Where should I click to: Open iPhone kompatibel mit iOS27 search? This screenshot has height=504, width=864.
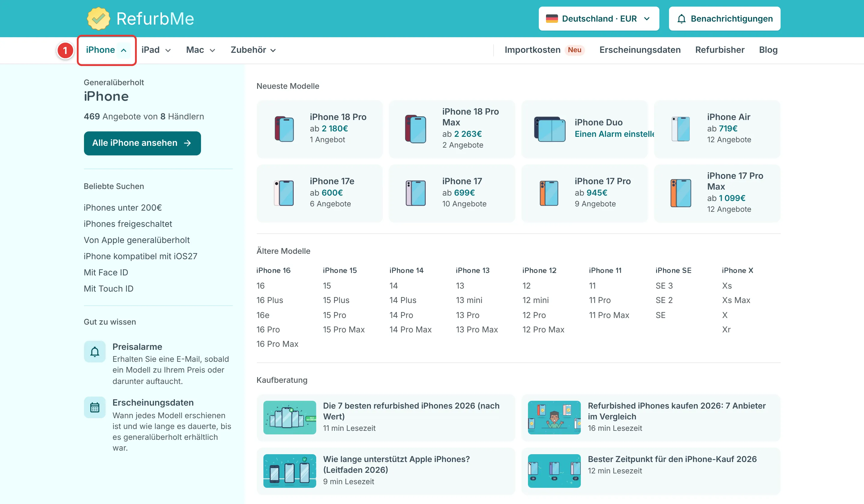(140, 256)
